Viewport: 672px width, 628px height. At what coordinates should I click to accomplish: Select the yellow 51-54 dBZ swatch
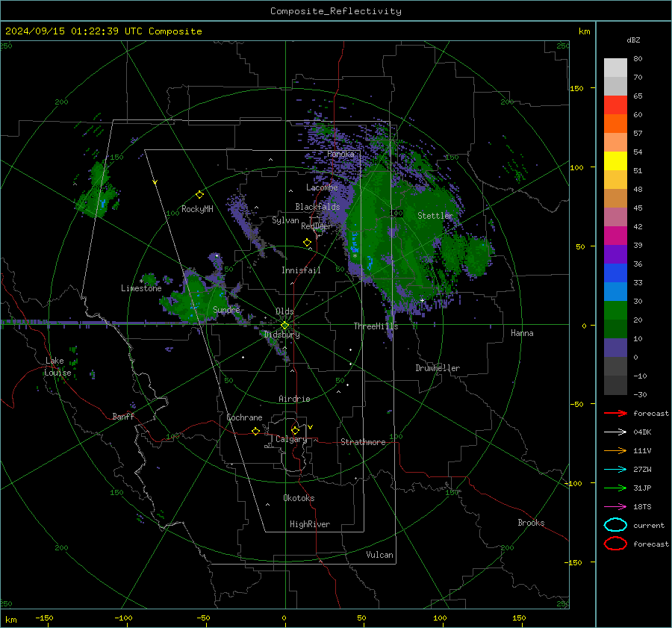(x=615, y=161)
